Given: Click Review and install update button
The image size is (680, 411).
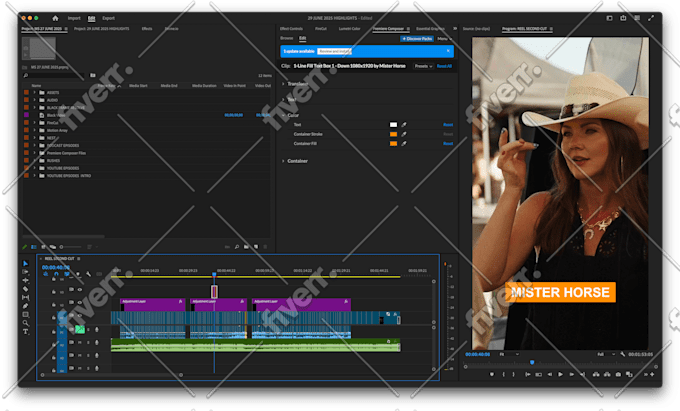Looking at the screenshot, I should (x=334, y=51).
